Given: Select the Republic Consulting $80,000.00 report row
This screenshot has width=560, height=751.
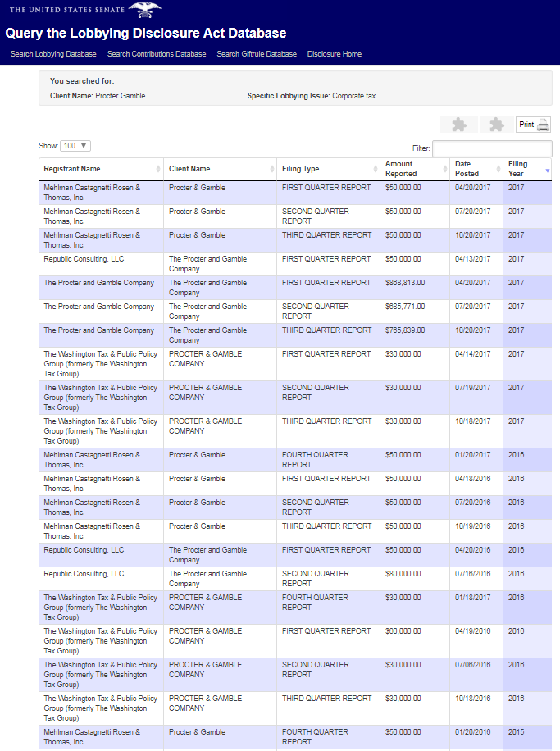Looking at the screenshot, I should point(295,579).
